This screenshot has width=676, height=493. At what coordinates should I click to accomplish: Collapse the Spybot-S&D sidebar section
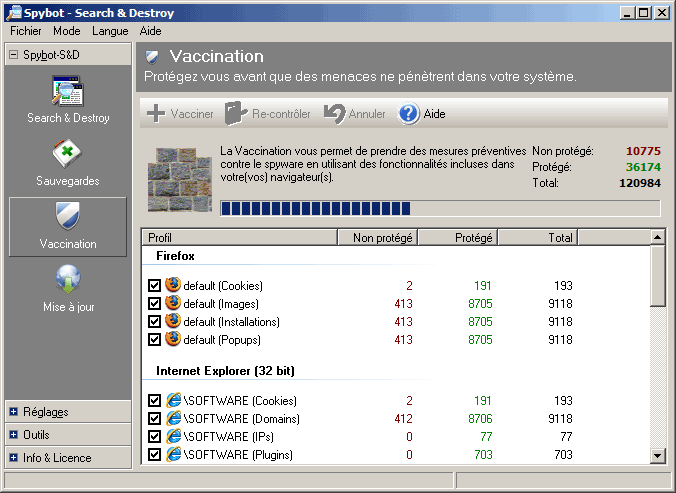(x=14, y=54)
